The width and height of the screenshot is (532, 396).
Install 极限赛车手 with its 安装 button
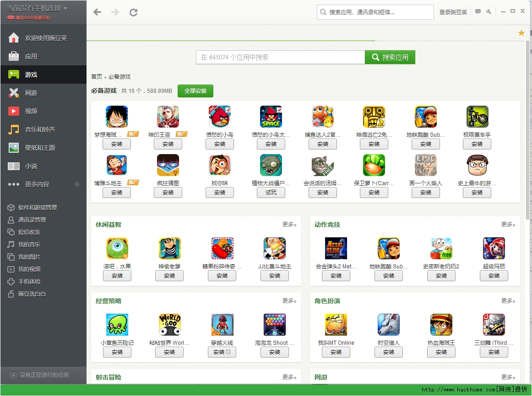click(477, 144)
